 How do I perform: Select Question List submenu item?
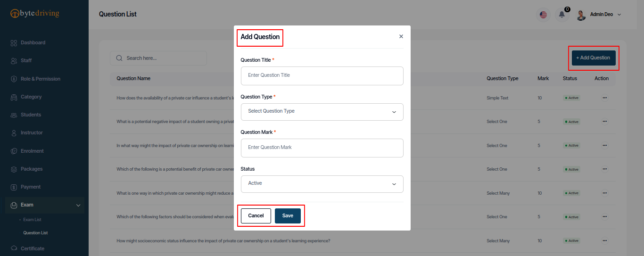pos(35,233)
